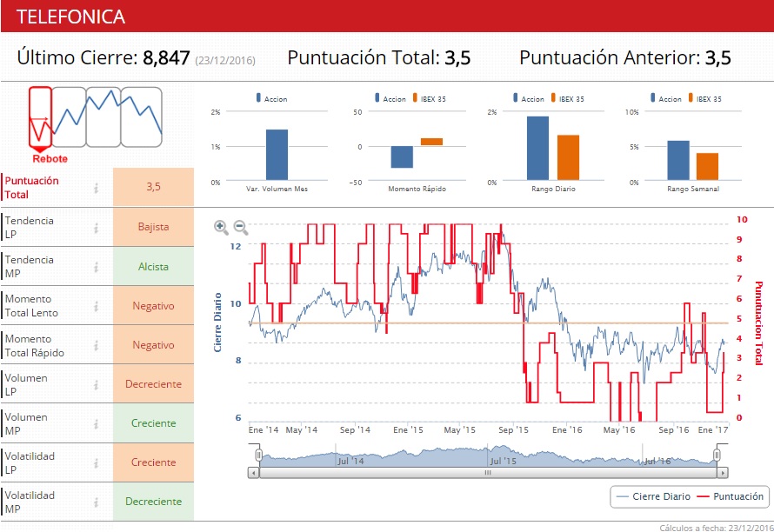The width and height of the screenshot is (774, 532).
Task: Click the navigator scrollbar left arrow
Action: (x=253, y=473)
